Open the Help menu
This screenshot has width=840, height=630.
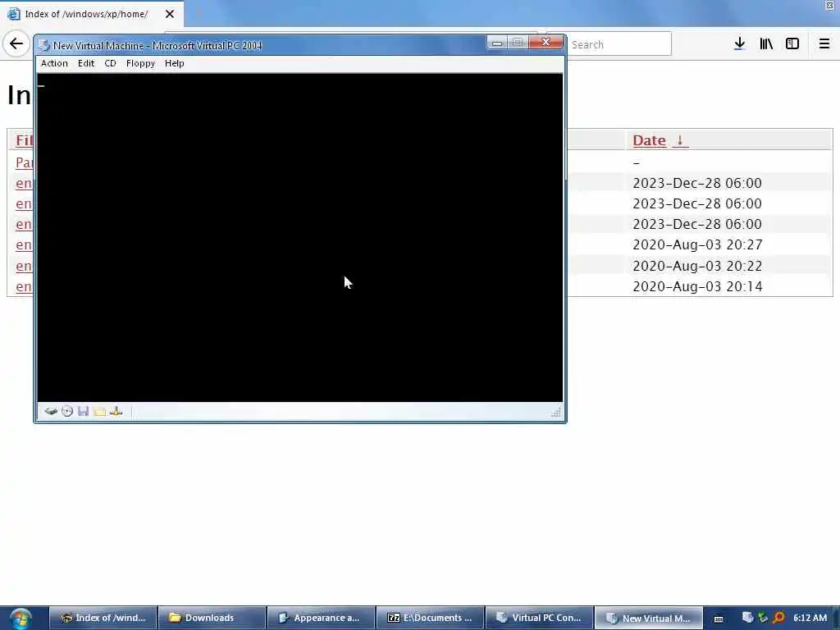click(174, 63)
